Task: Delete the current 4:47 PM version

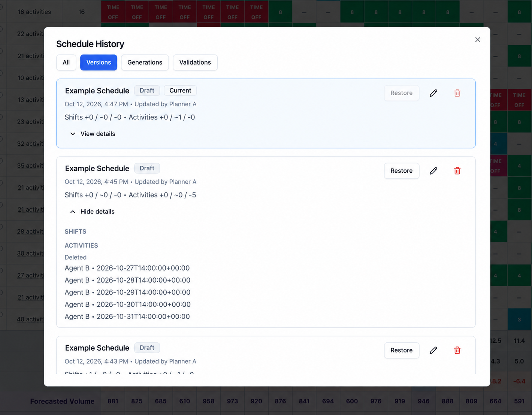Action: [x=457, y=93]
